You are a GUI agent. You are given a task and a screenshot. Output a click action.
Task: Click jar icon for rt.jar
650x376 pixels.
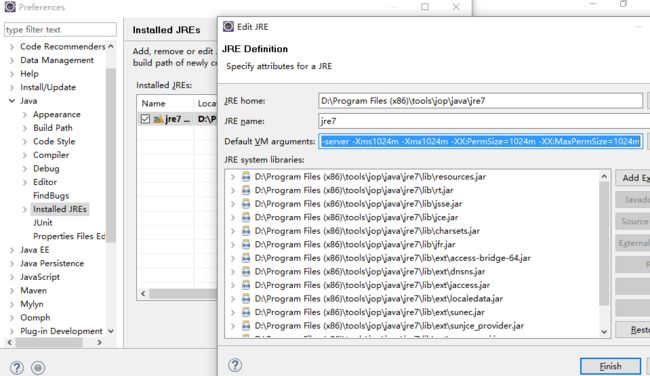246,190
